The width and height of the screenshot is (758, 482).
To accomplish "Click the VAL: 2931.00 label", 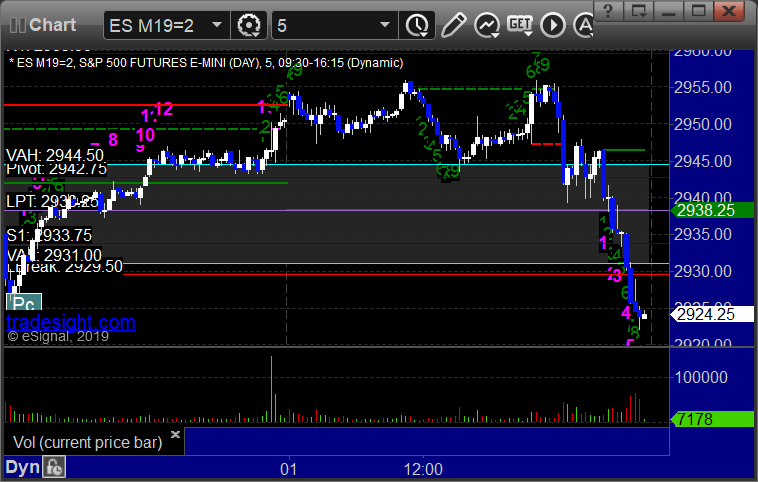I will [54, 255].
